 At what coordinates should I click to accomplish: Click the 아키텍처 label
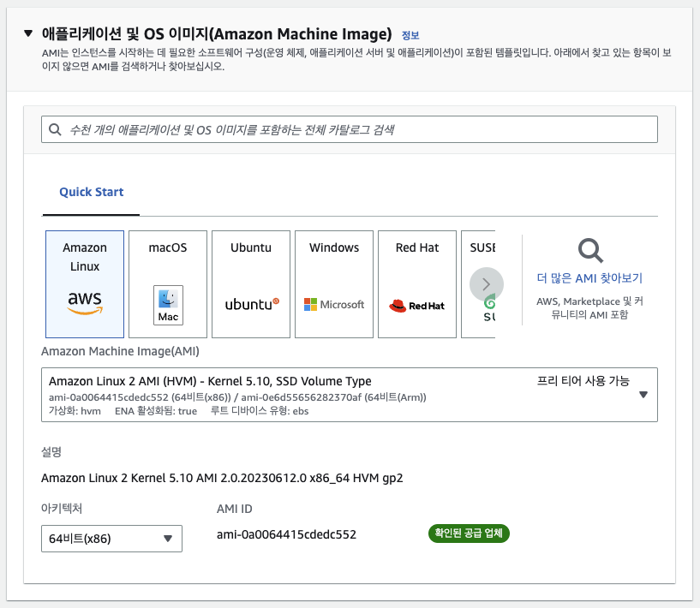[x=62, y=509]
